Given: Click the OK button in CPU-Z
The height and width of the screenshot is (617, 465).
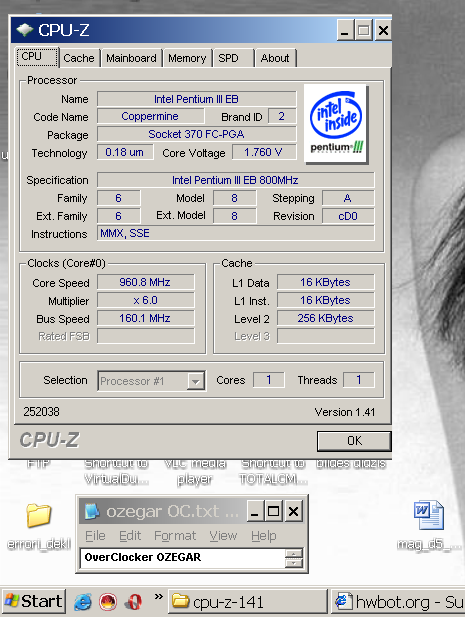Looking at the screenshot, I should [354, 441].
